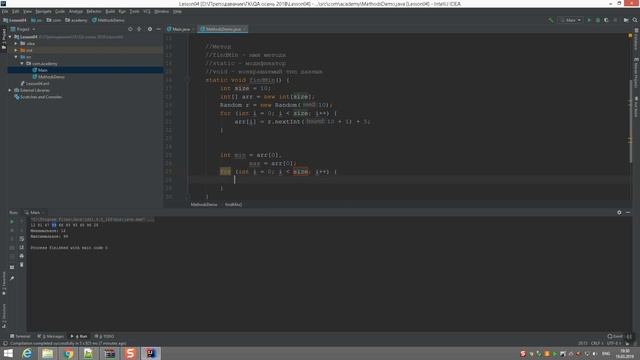Select Lesson04.iml file in tree

(35, 83)
